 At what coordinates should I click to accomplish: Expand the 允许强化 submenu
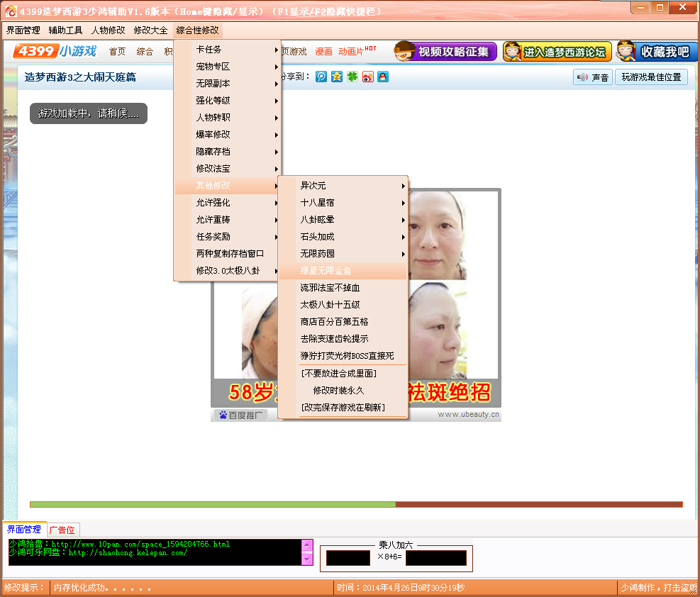(227, 203)
